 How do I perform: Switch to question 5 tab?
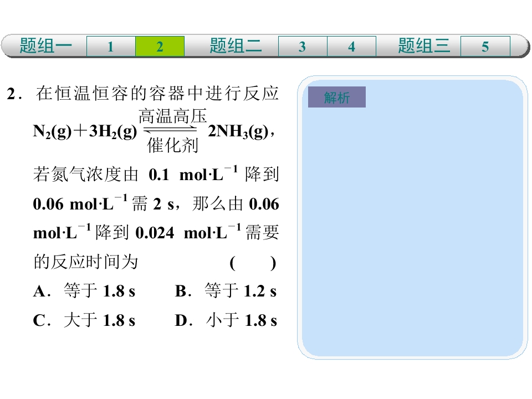click(485, 46)
